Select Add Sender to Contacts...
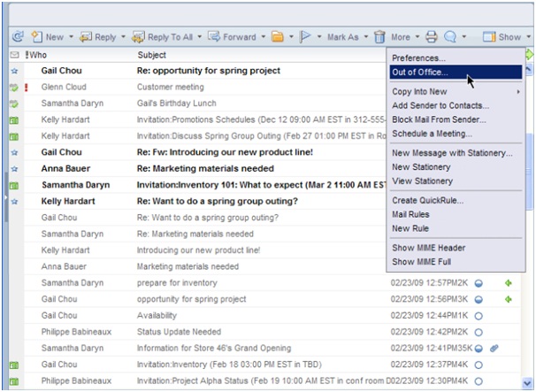 456,105
